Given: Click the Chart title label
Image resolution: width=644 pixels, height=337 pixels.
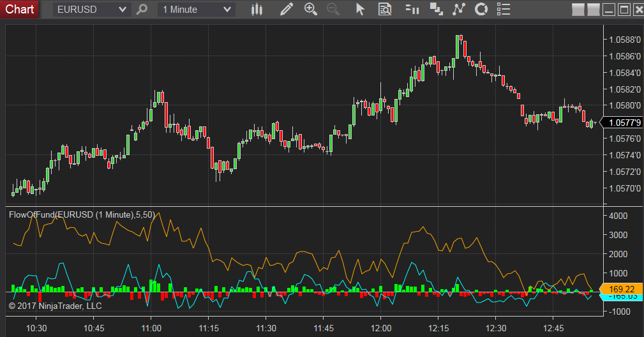Looking at the screenshot, I should [19, 9].
